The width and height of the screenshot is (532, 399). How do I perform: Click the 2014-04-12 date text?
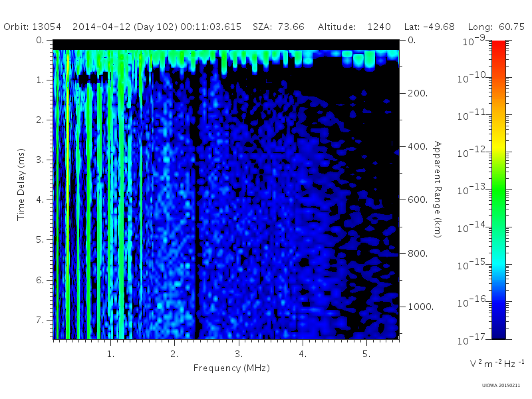tap(102, 27)
